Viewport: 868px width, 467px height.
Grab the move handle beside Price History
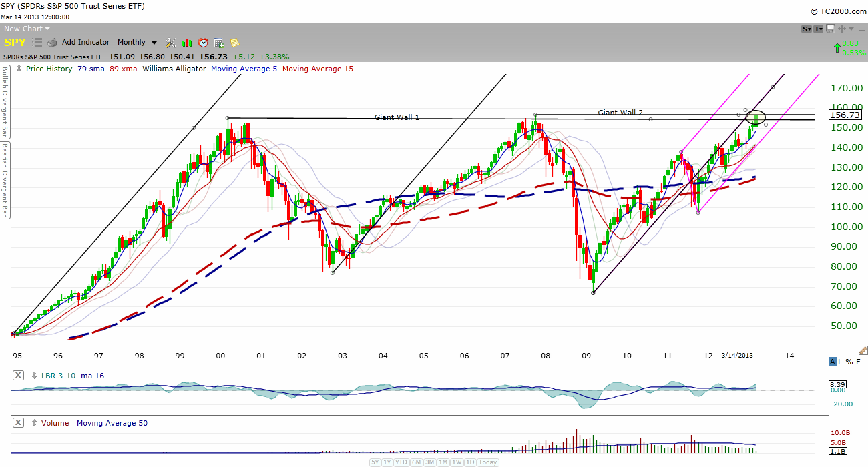pyautogui.click(x=19, y=69)
